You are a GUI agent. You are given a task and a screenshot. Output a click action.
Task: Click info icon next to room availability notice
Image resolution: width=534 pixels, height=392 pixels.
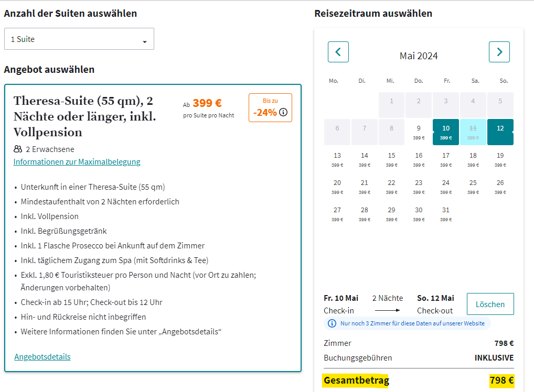(x=332, y=323)
